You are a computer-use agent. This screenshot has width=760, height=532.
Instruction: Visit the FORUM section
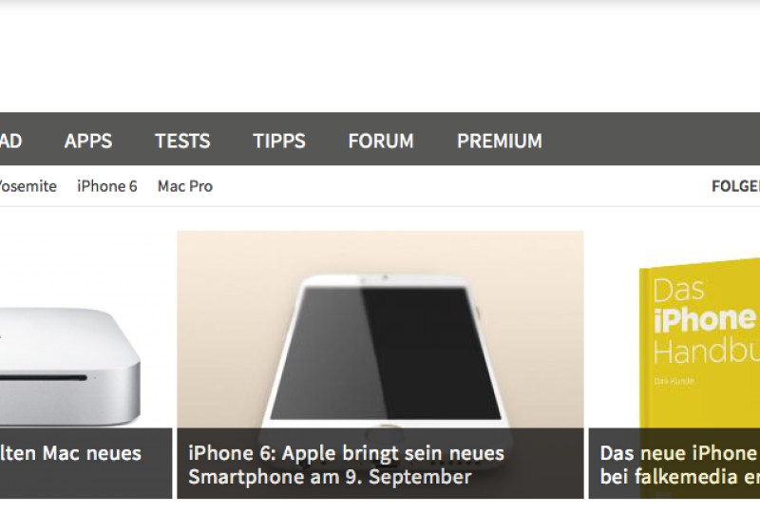[381, 141]
